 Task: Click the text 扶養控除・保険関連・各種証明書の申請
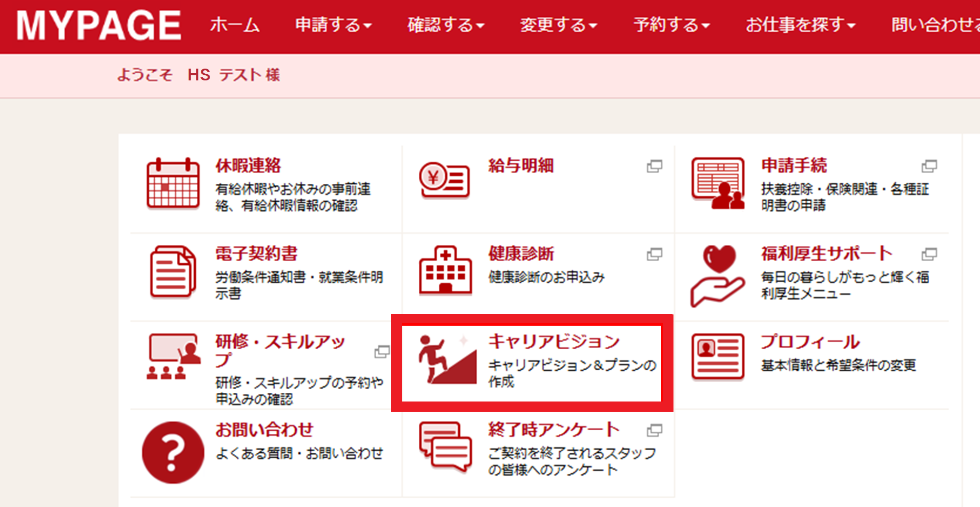(845, 197)
